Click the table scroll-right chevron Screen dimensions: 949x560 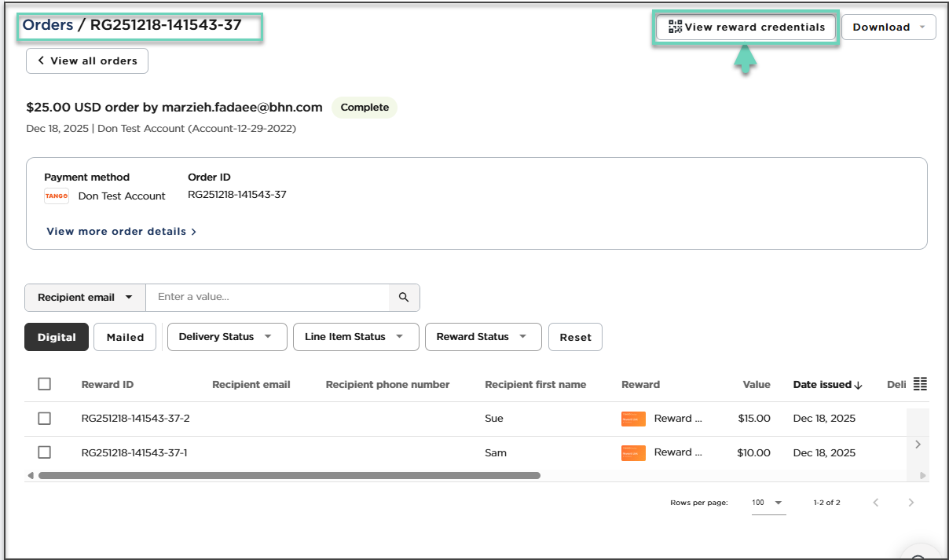[918, 445]
